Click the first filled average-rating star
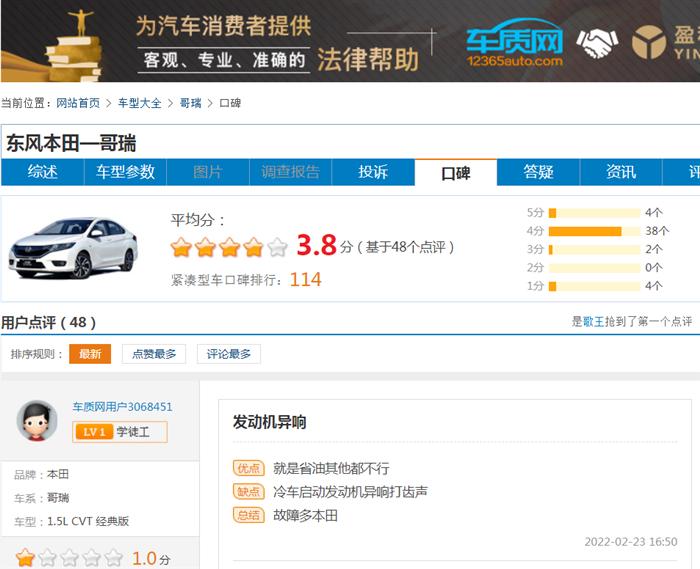Screen dimensions: 700x569 click(x=181, y=247)
